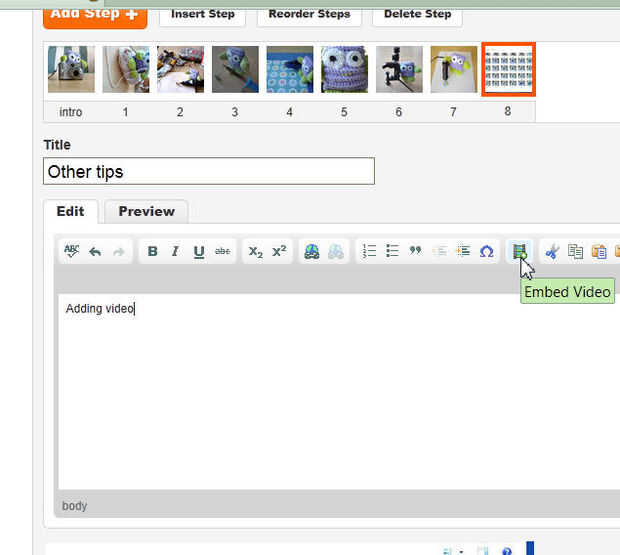Switch to the Edit tab
Screen dimensions: 620x555
point(70,211)
